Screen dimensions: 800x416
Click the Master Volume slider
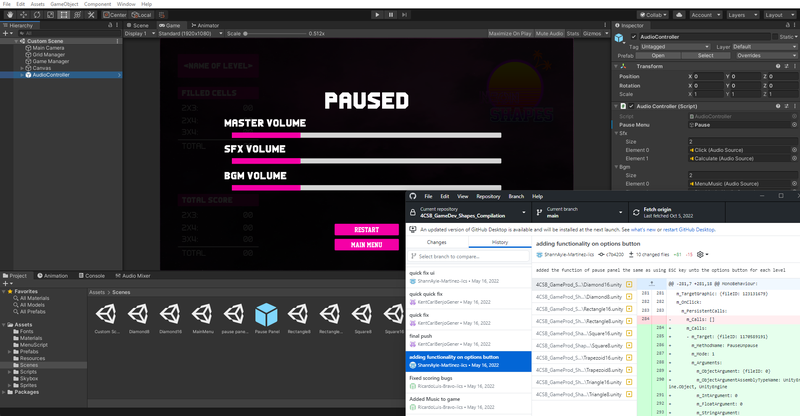320,133
